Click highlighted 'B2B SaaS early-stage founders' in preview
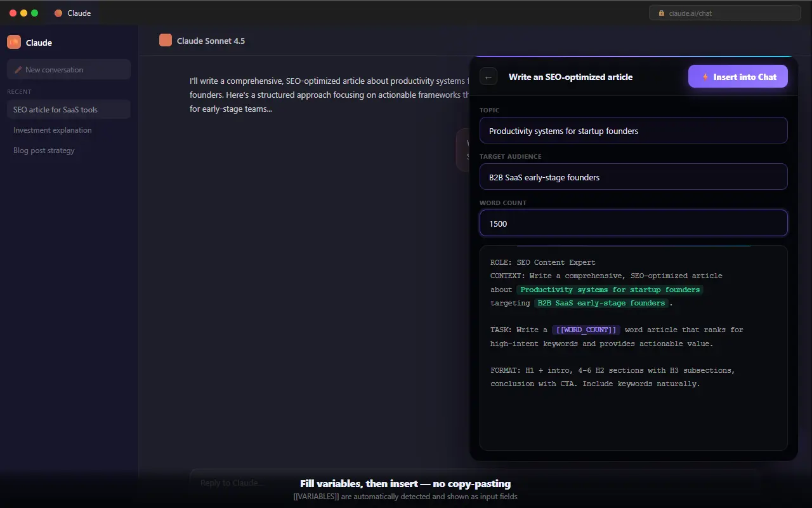812x508 pixels. pyautogui.click(x=601, y=303)
